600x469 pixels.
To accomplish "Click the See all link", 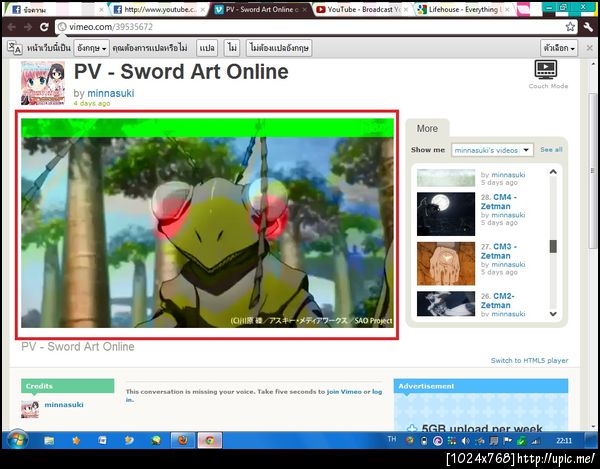I will point(551,150).
